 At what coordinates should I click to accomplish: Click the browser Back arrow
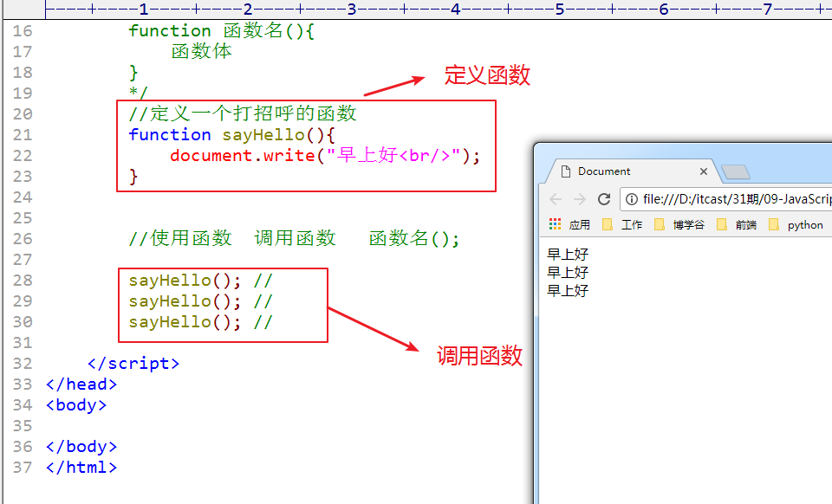556,199
